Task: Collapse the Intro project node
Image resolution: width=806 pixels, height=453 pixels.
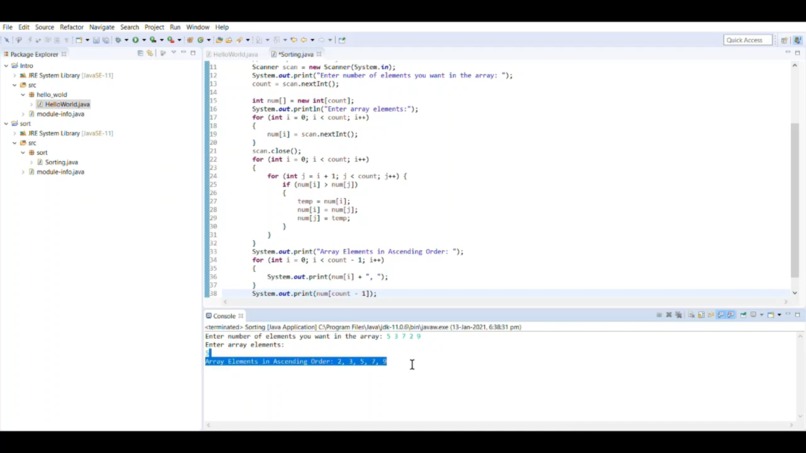Action: coord(6,66)
